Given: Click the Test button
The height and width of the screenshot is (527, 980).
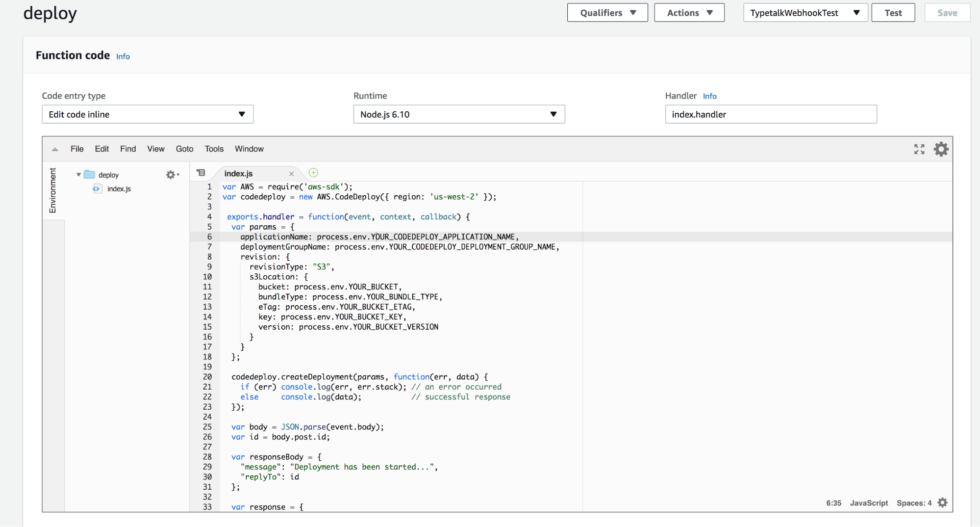Looking at the screenshot, I should click(x=893, y=13).
